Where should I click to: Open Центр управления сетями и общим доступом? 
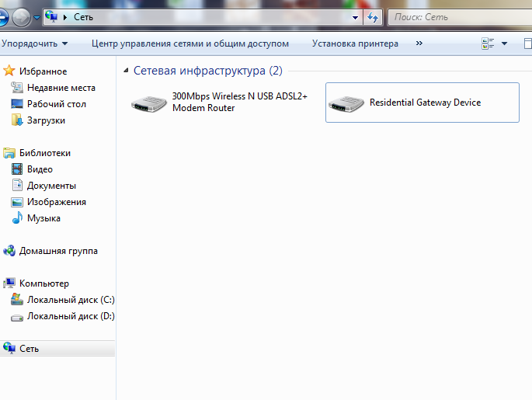point(190,43)
